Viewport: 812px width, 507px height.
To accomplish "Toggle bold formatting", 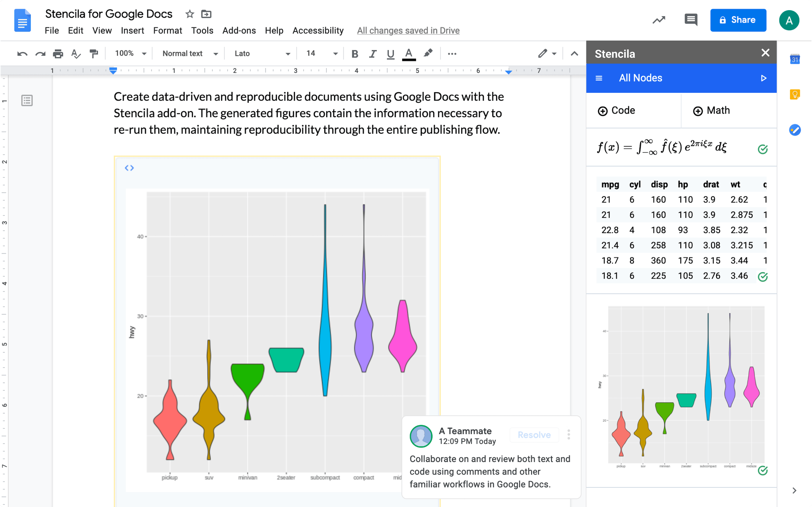I will pyautogui.click(x=355, y=53).
